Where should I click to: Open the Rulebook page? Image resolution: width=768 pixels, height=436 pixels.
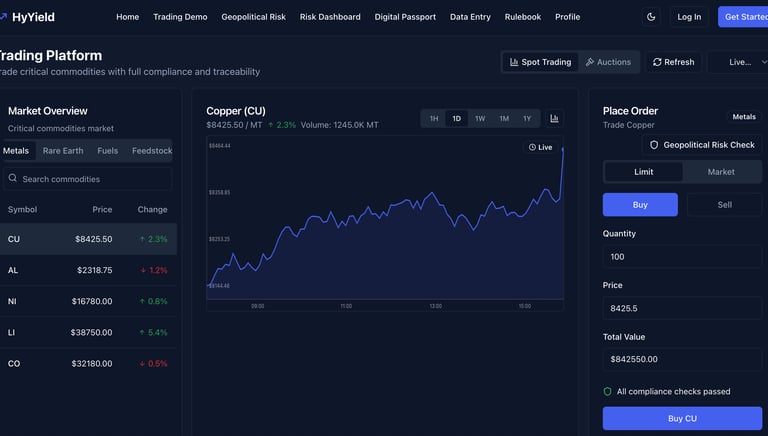(x=523, y=17)
